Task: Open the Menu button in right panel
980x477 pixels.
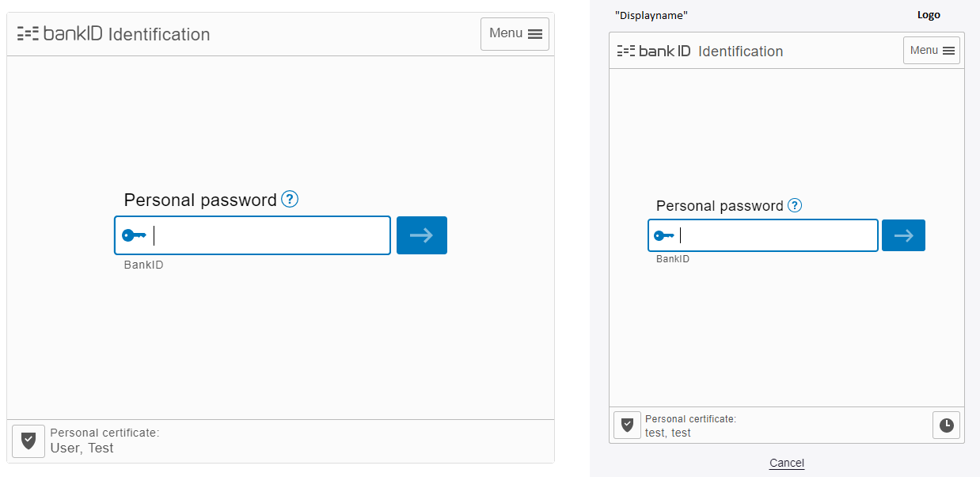Action: [x=932, y=51]
